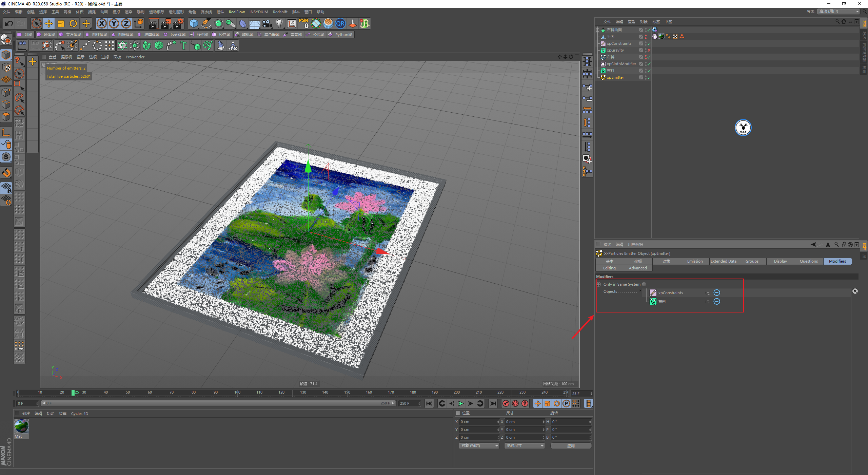Click the Record Active Objects key button
This screenshot has height=475, width=868.
[506, 403]
